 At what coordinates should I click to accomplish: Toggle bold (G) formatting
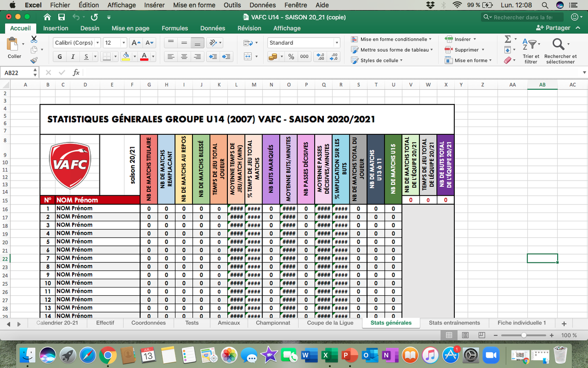click(x=60, y=56)
